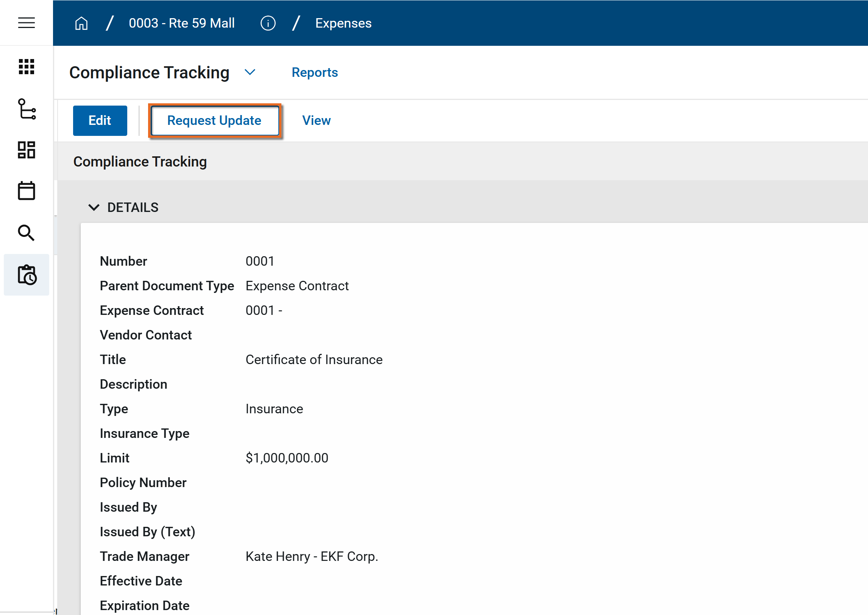The width and height of the screenshot is (868, 615).
Task: Open project info circle icon
Action: [267, 23]
